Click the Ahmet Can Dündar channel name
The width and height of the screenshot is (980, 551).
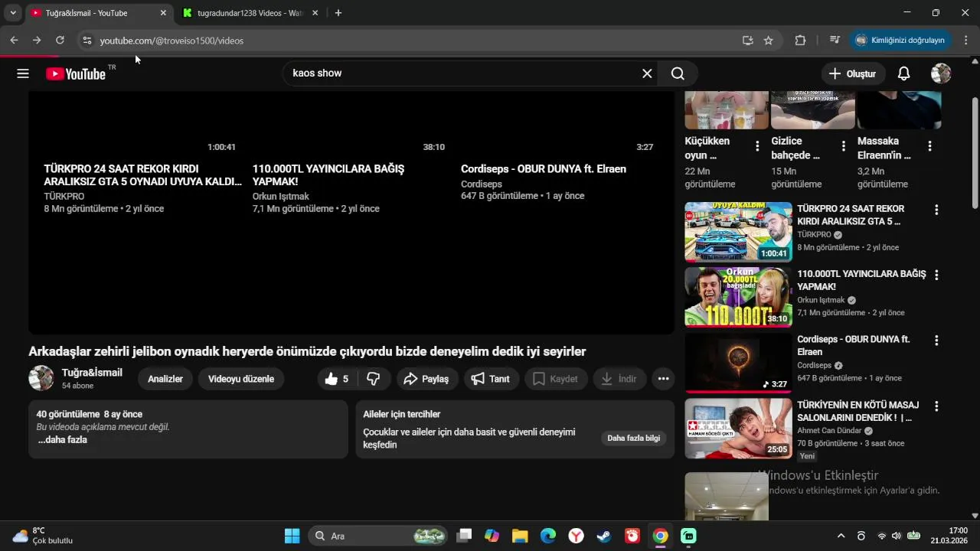pyautogui.click(x=829, y=431)
